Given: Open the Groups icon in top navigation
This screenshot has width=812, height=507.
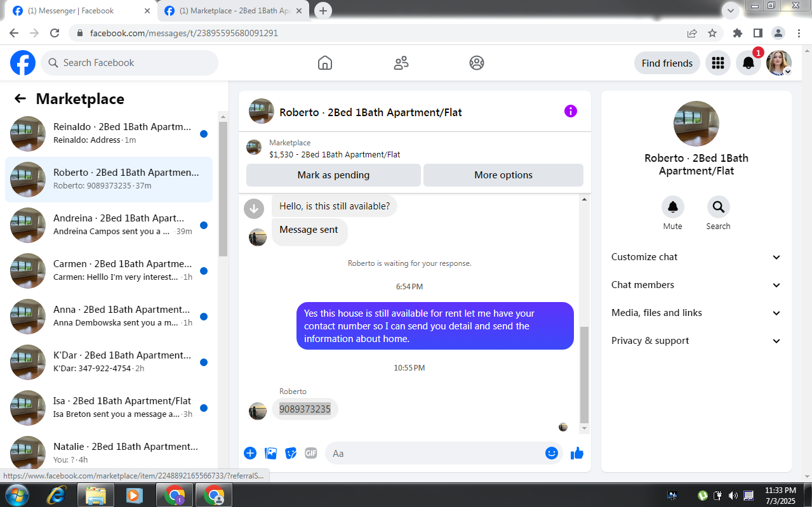Looking at the screenshot, I should coord(477,63).
